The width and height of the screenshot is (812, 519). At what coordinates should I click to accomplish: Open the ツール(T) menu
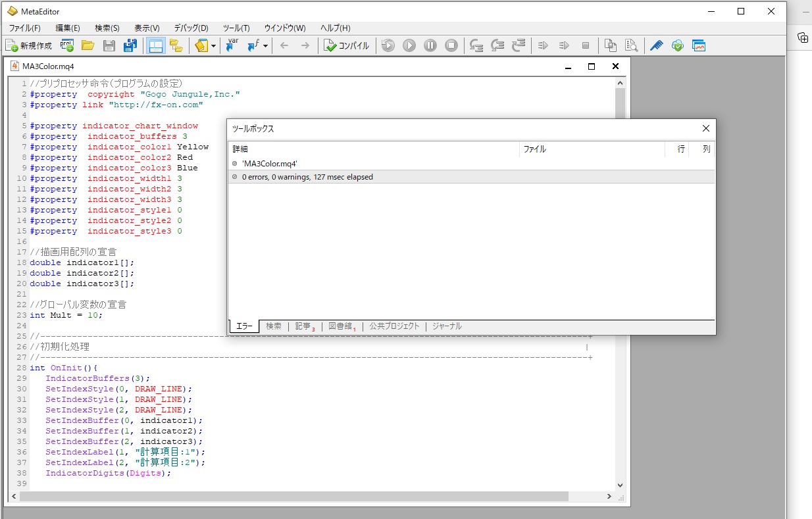pos(236,28)
